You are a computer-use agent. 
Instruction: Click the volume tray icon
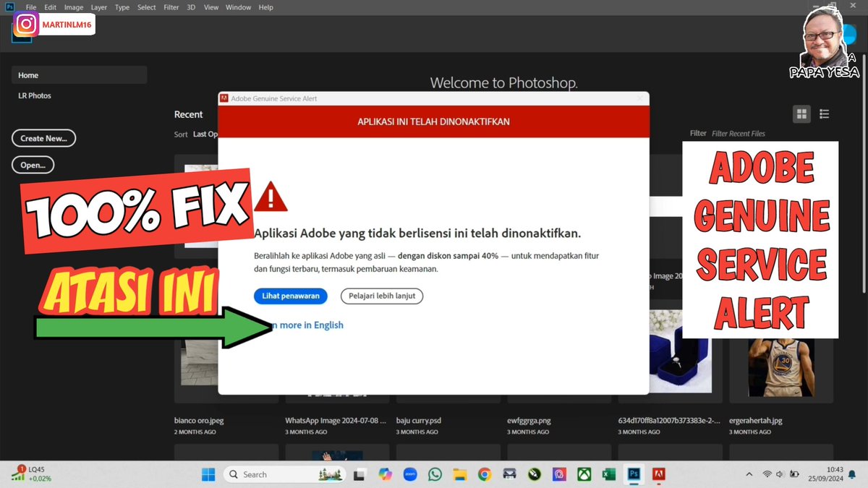click(x=781, y=474)
